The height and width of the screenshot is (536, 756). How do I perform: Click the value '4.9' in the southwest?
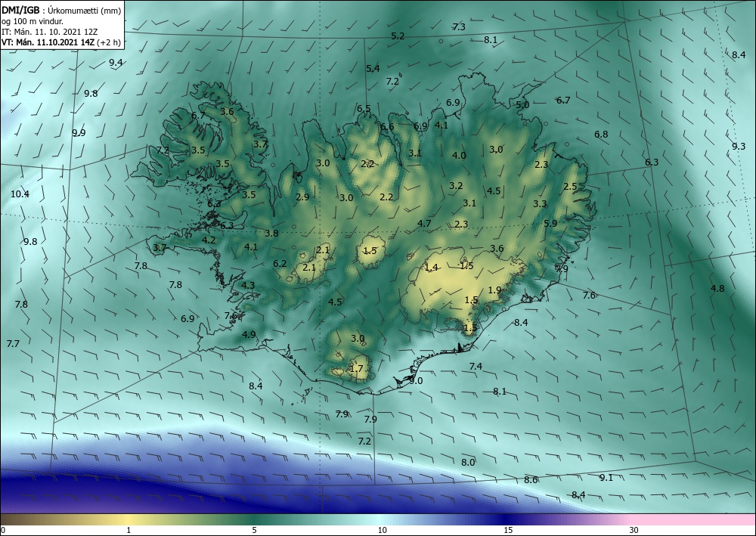point(249,334)
